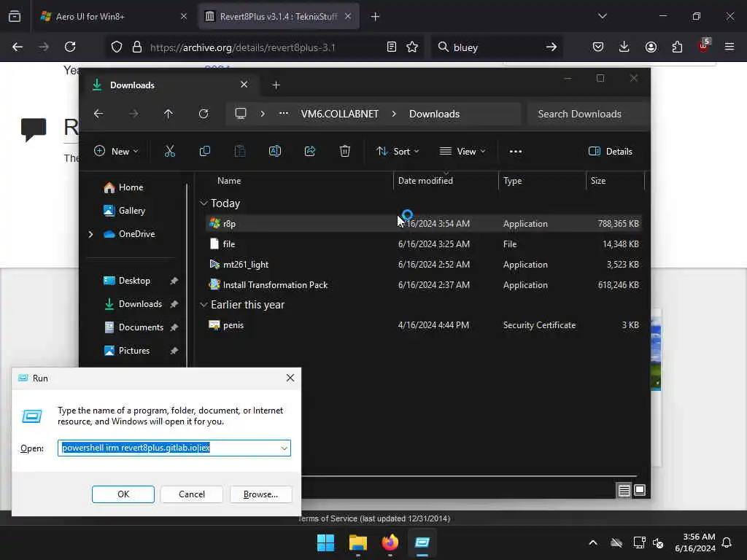Switch to large thumbnails view icon at bottom
Image resolution: width=747 pixels, height=560 pixels.
click(x=640, y=490)
